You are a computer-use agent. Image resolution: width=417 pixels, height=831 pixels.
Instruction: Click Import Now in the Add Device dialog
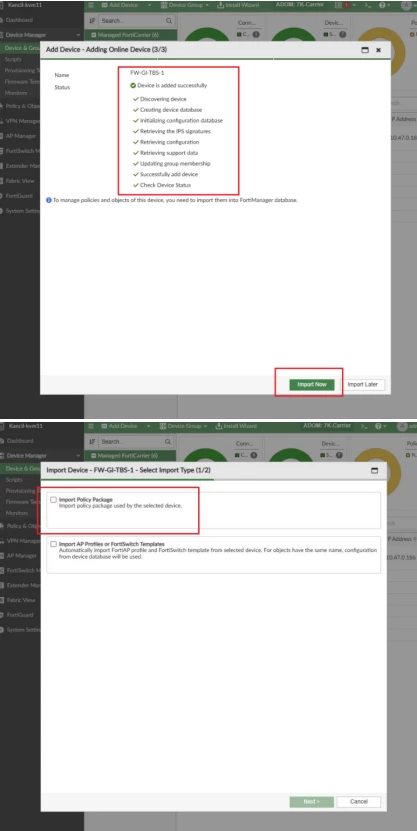point(312,384)
